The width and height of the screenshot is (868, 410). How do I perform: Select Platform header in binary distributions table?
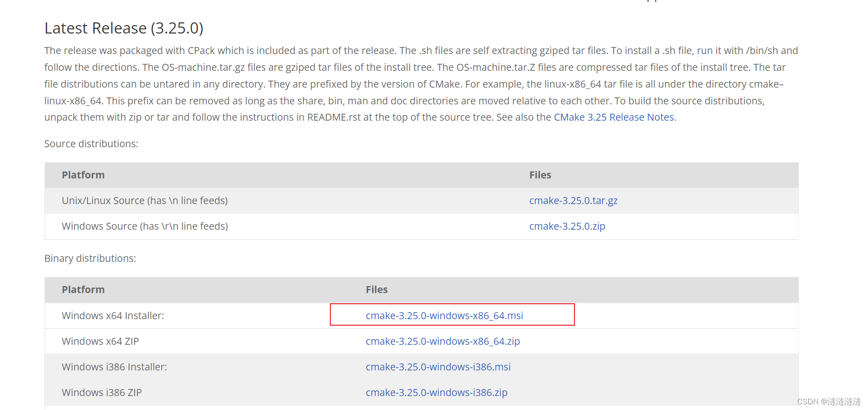[x=83, y=290]
